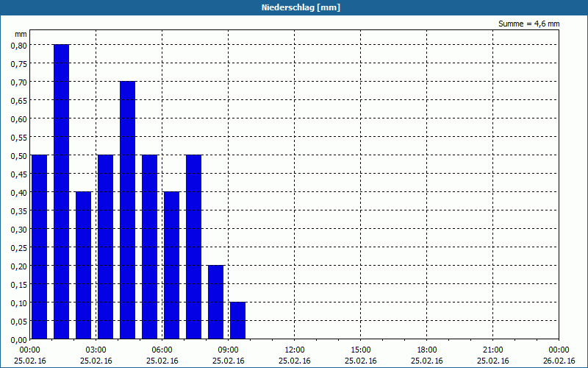Click the 00:00 time label above 26.02.16
Image resolution: width=588 pixels, height=368 pixels.
point(559,350)
